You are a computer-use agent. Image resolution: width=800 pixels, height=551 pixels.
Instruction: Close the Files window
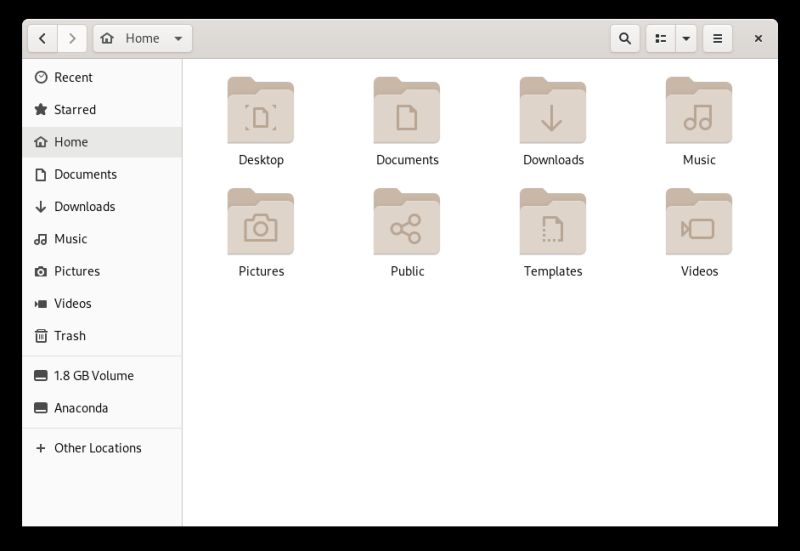point(758,38)
